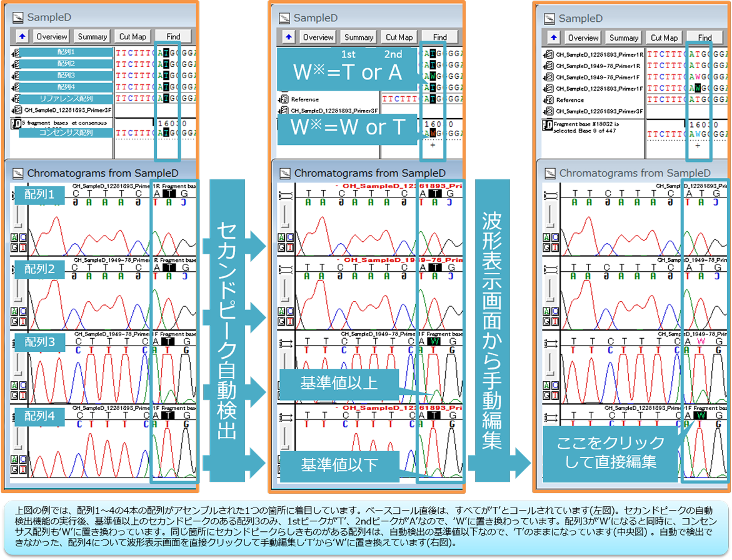Click the horizontal stretch icon atop right chromatogram

click(550, 195)
